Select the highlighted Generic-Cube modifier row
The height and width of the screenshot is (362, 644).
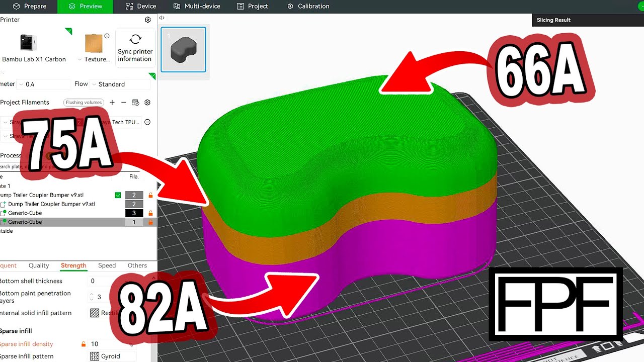25,222
